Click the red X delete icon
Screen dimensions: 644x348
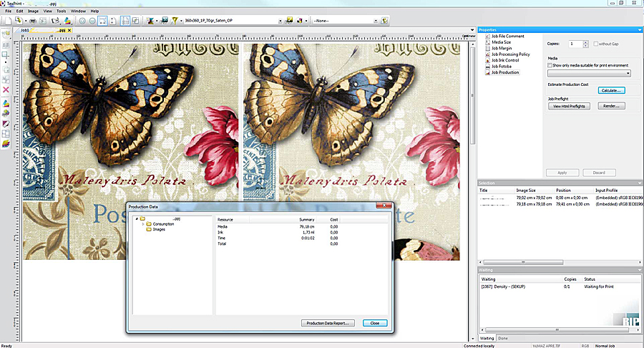[x=6, y=90]
